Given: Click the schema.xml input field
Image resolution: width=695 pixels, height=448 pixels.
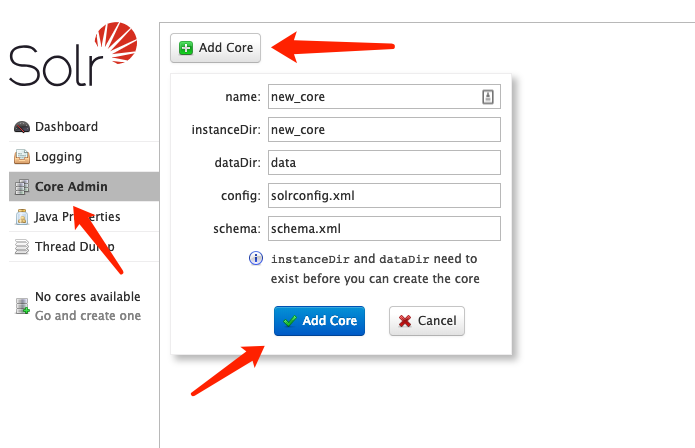Looking at the screenshot, I should pos(384,228).
